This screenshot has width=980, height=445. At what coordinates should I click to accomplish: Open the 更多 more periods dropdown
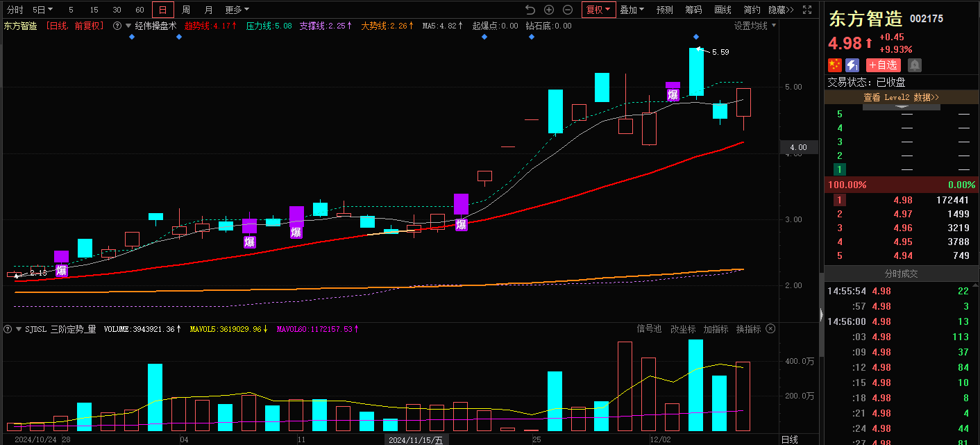point(237,10)
